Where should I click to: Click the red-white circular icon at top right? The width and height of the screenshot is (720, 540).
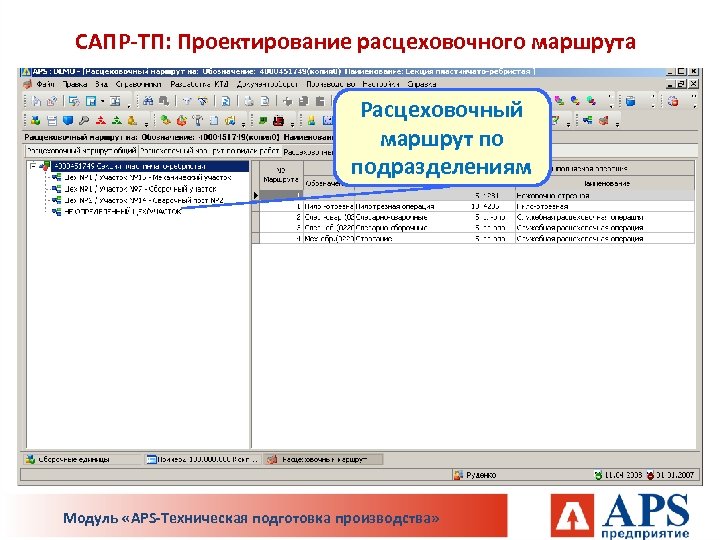pyautogui.click(x=673, y=101)
